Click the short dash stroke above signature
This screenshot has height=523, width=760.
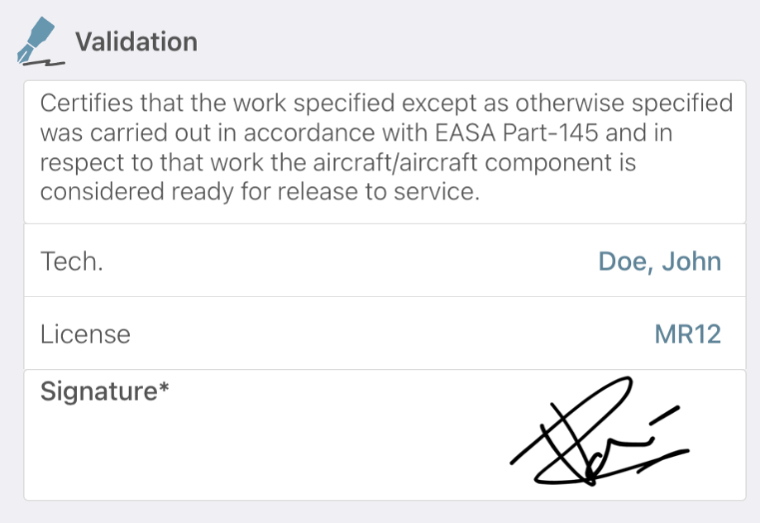(x=665, y=415)
